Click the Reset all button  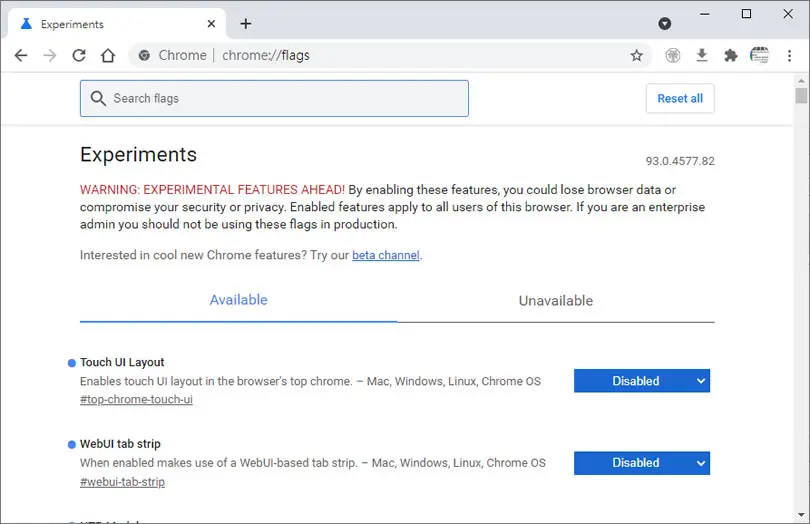(x=680, y=98)
